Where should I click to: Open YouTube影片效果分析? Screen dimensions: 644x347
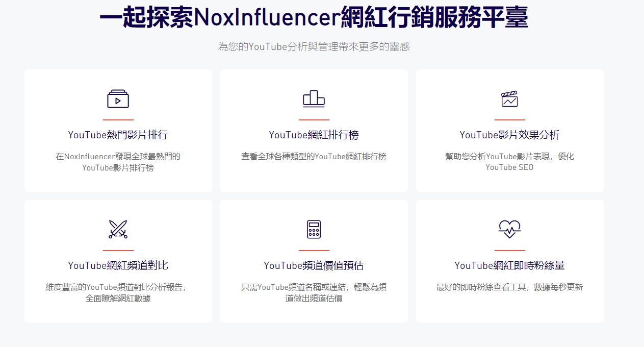(509, 134)
